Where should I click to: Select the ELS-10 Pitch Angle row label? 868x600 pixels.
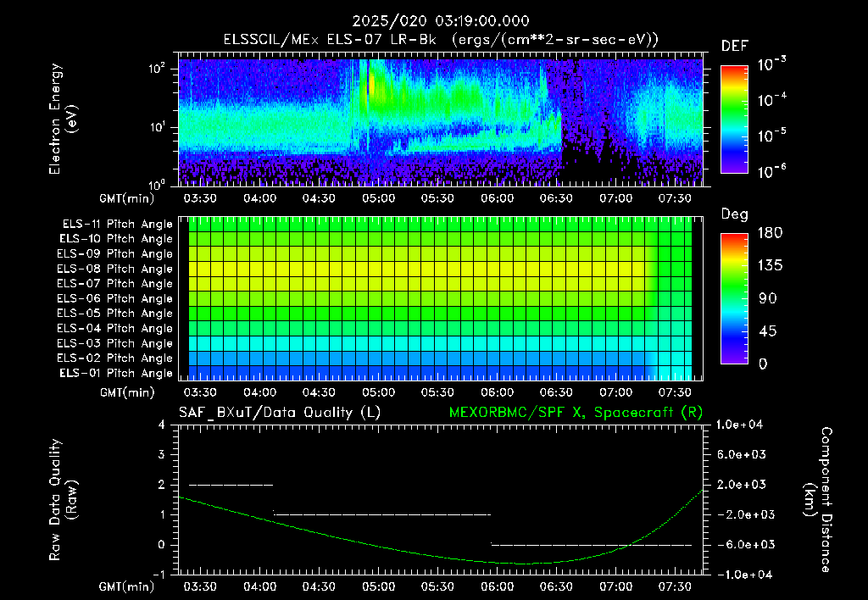116,239
